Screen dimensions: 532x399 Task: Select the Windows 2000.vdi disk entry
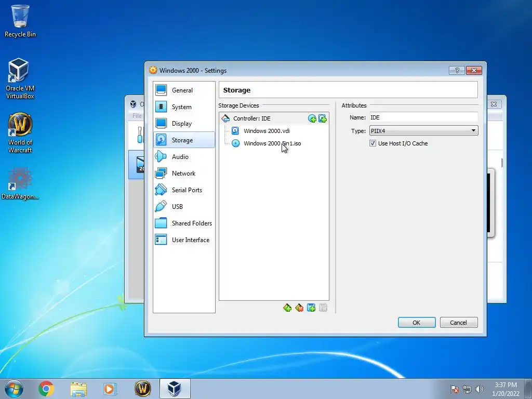274,131
